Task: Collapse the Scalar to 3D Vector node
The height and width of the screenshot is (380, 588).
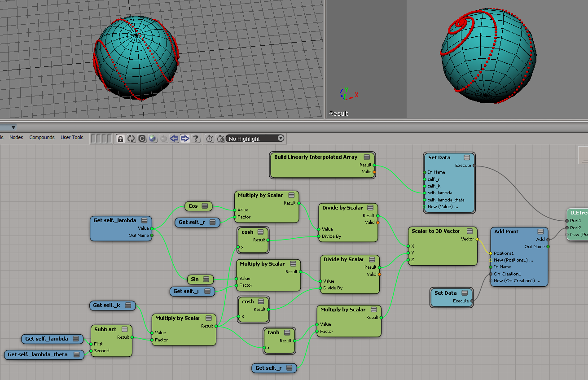Action: (x=470, y=231)
